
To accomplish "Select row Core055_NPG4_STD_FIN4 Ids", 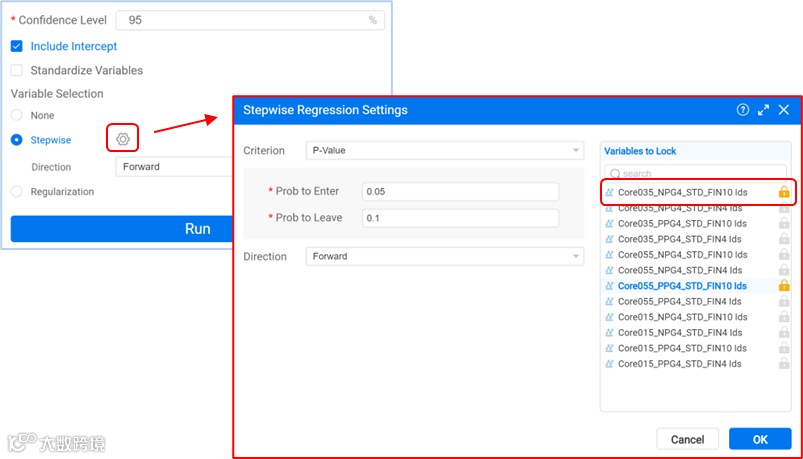I will tap(695, 270).
